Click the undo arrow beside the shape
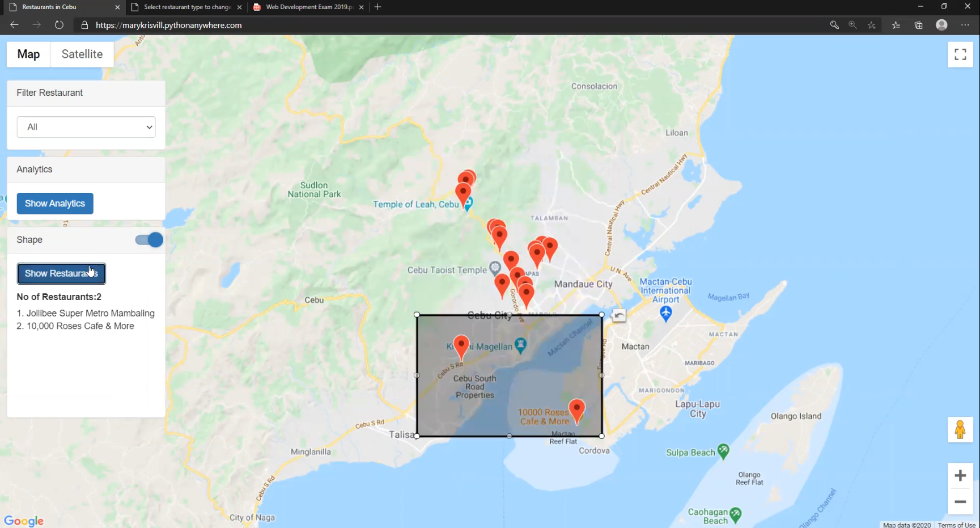 (618, 315)
